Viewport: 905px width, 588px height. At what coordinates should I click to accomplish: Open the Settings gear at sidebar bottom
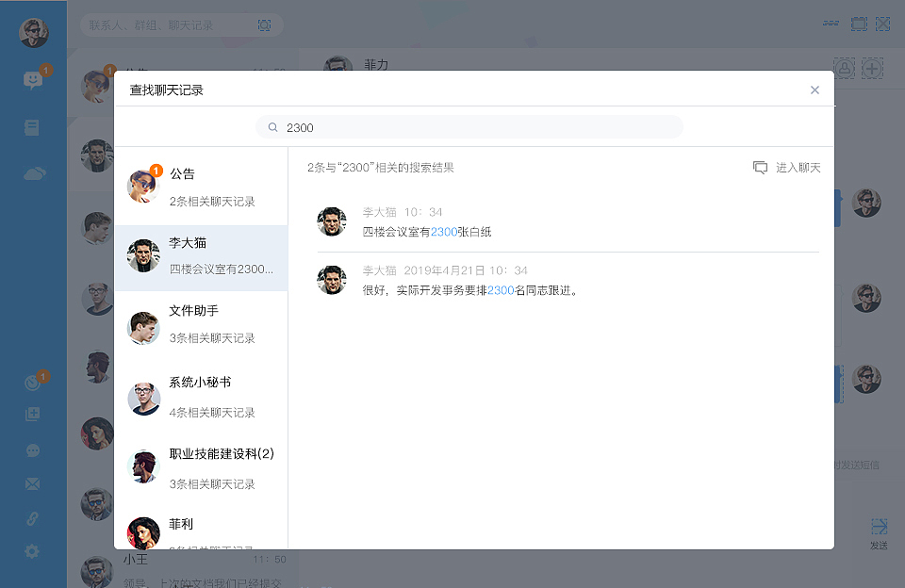point(33,551)
